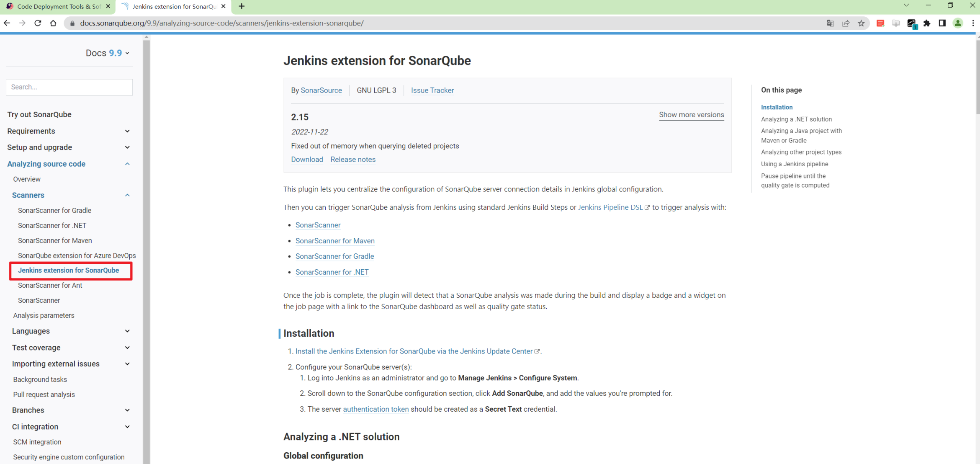Image resolution: width=980 pixels, height=464 pixels.
Task: Open SonarScanner for Ant in sidebar
Action: (x=50, y=286)
